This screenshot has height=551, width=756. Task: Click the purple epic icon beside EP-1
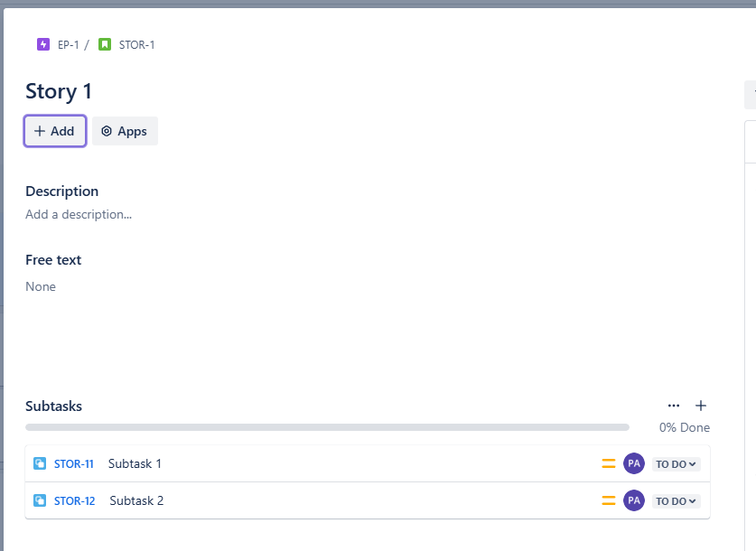[x=43, y=43]
